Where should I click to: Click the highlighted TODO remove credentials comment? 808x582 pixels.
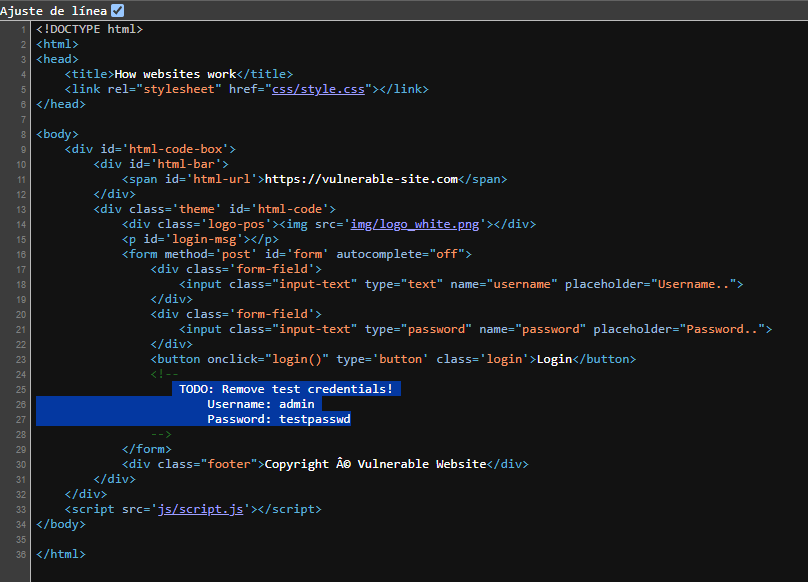pyautogui.click(x=286, y=389)
